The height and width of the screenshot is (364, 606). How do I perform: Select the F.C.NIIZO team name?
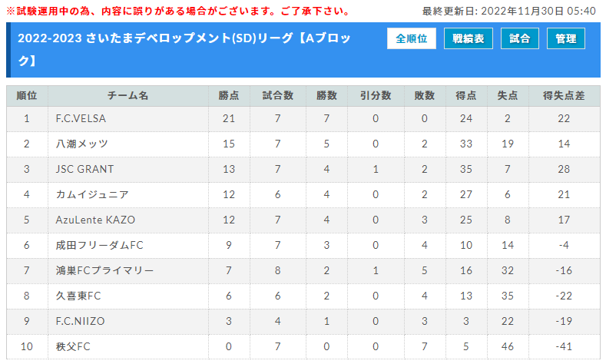click(x=80, y=321)
